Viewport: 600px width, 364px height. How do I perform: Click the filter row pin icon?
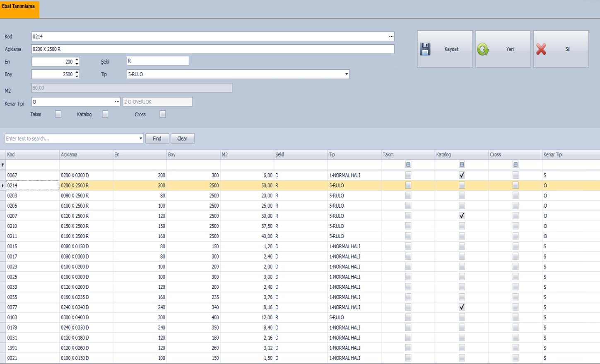click(2, 165)
